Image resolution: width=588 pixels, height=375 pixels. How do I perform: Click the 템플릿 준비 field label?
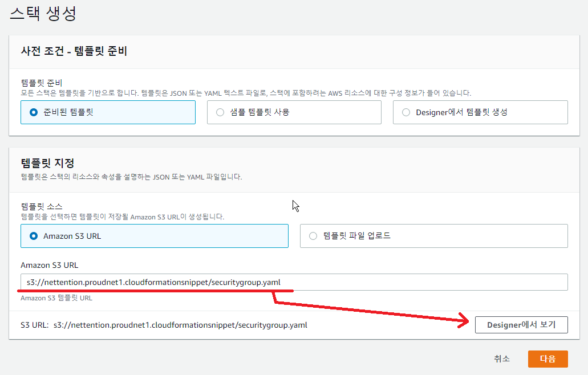[x=41, y=83]
